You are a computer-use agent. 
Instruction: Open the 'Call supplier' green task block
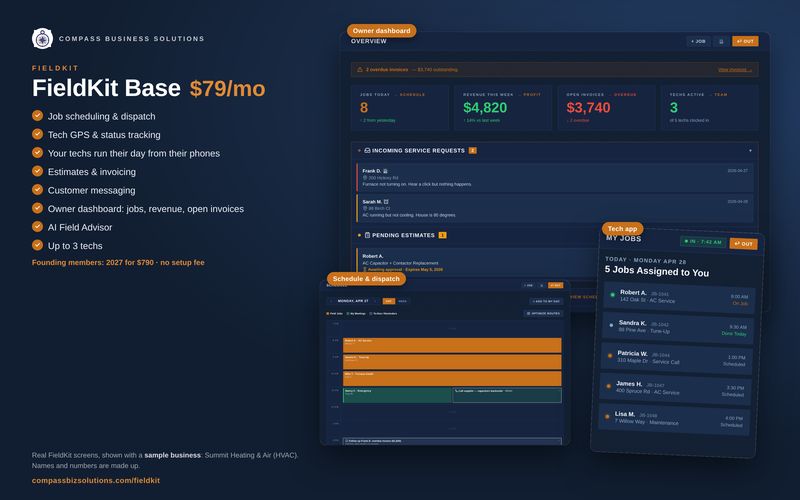(x=507, y=395)
